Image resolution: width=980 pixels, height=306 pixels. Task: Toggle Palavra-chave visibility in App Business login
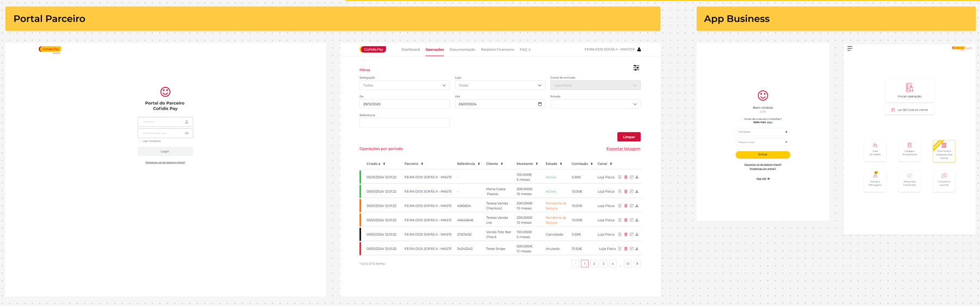pyautogui.click(x=786, y=142)
